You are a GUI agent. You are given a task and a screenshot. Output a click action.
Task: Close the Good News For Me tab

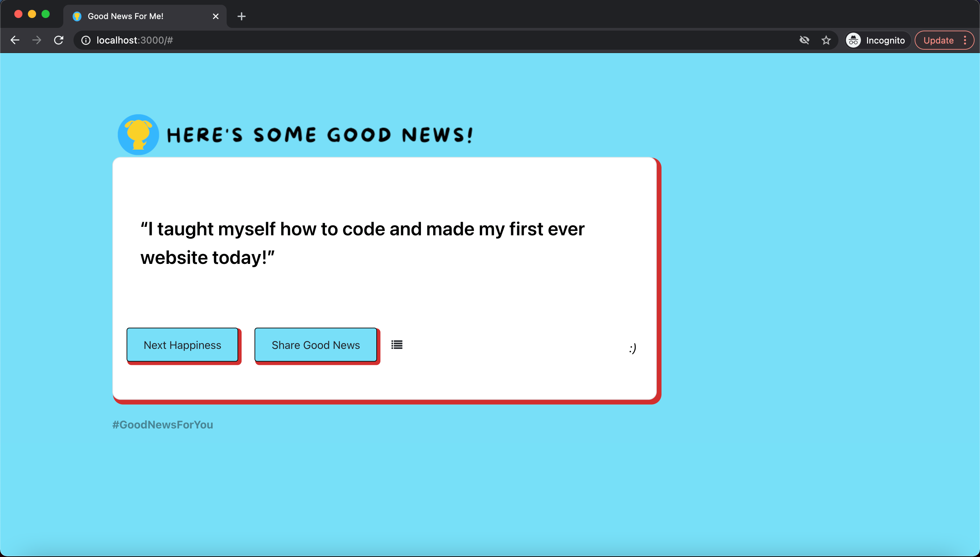coord(215,16)
